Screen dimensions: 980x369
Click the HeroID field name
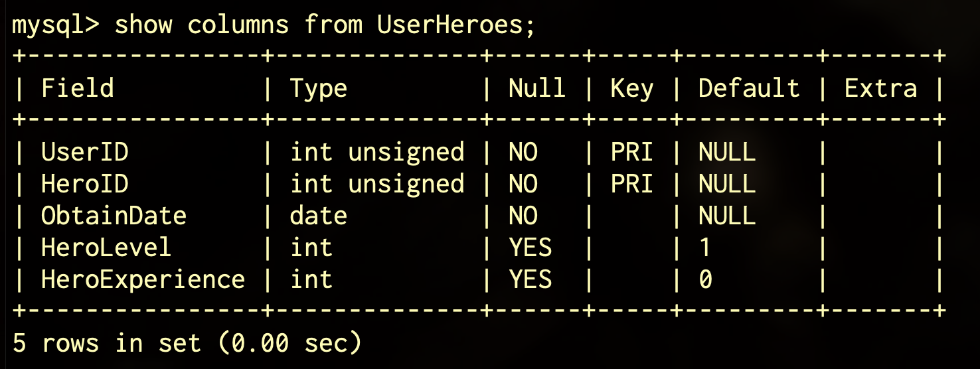pos(85,184)
